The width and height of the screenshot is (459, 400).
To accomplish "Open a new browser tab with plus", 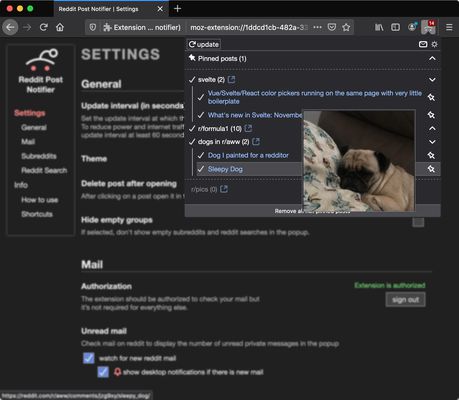I will click(178, 9).
